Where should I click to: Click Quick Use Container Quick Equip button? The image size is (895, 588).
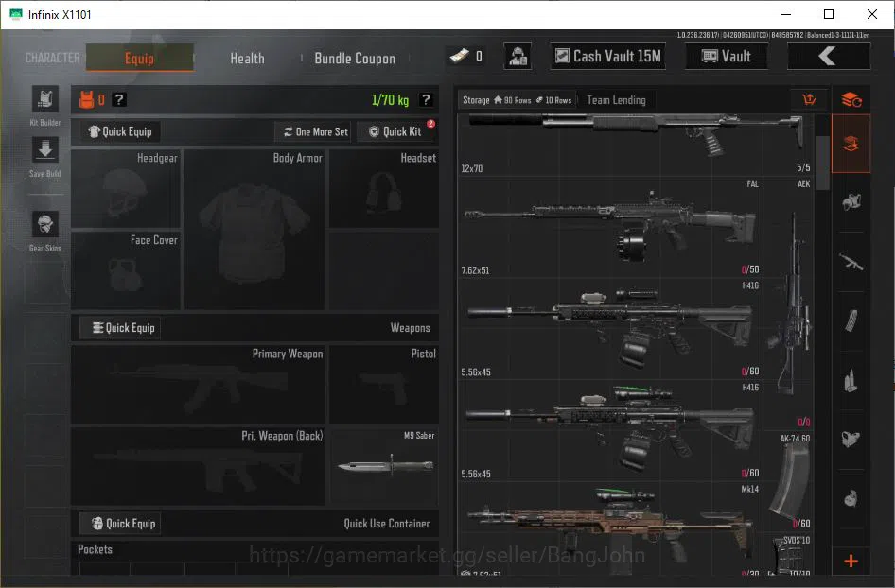click(x=120, y=524)
